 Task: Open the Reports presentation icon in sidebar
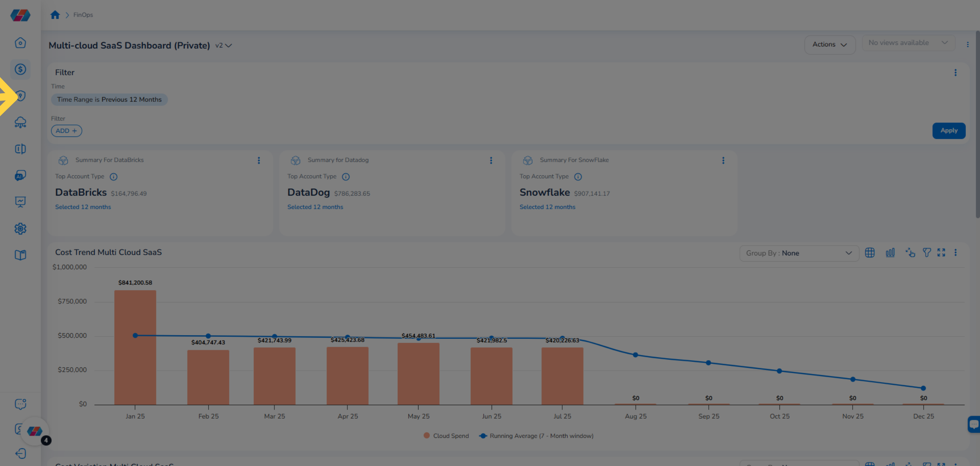point(20,202)
